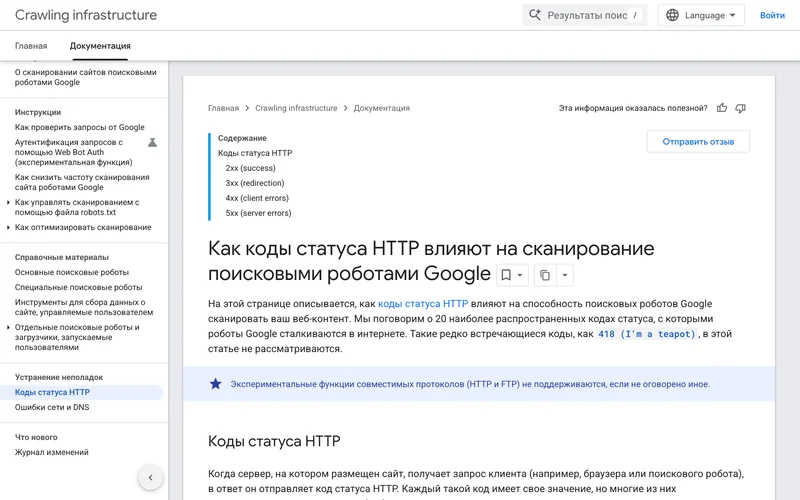Open 'Специальные поисковые роботы' page
Viewport: 800px width, 500px height.
79,287
